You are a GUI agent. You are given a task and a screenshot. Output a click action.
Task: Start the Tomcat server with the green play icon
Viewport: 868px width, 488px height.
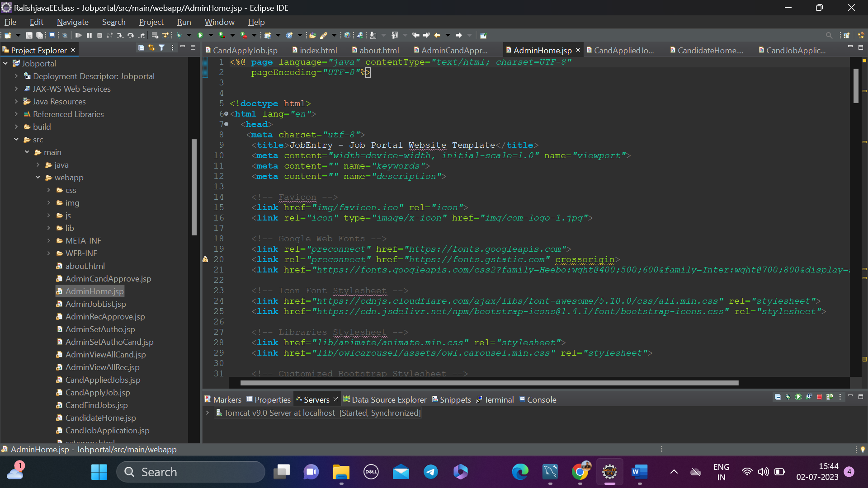[x=799, y=398]
